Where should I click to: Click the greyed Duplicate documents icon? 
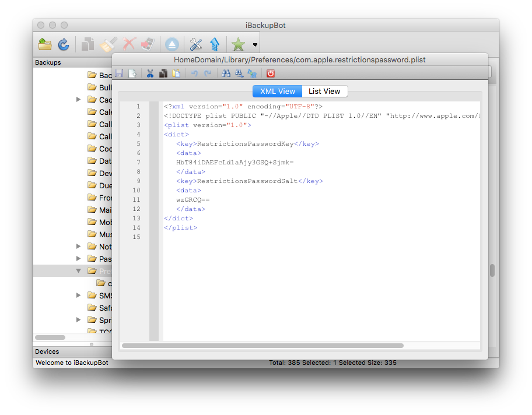tap(88, 44)
